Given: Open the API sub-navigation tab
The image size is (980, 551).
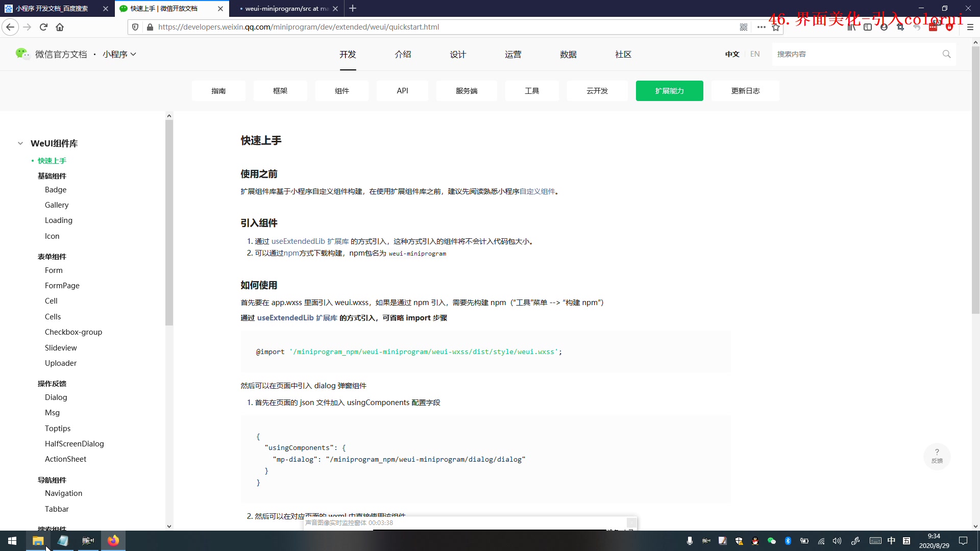Looking at the screenshot, I should tap(403, 91).
